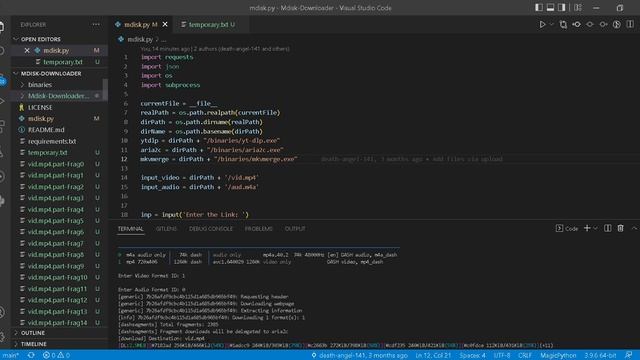Select the Code terminal profile

point(567,229)
